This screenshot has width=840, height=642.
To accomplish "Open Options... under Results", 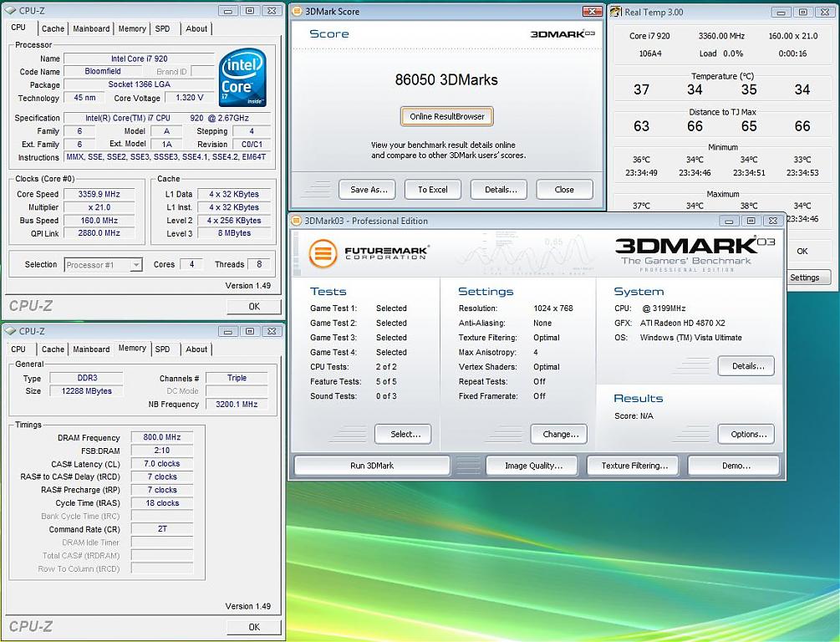I will coord(748,434).
